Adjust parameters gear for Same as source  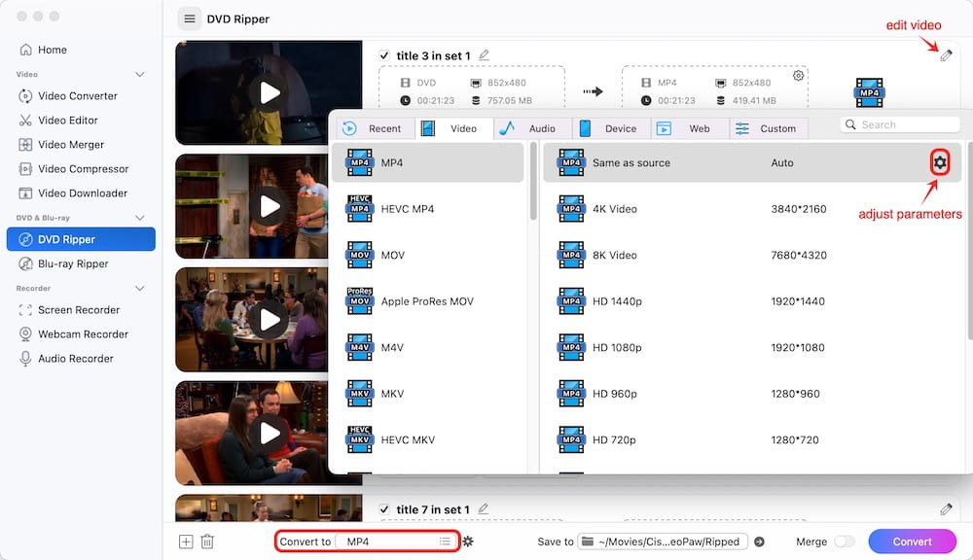[x=940, y=162]
